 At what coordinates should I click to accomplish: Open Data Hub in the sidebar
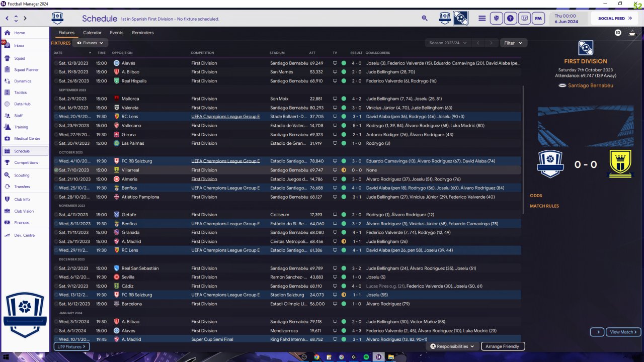[x=25, y=104]
